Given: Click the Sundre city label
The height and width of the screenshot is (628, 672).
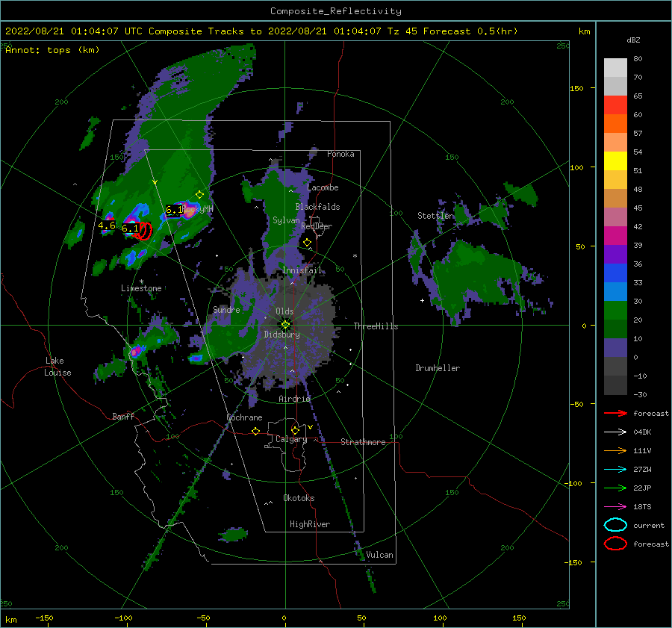Looking at the screenshot, I should 226,309.
